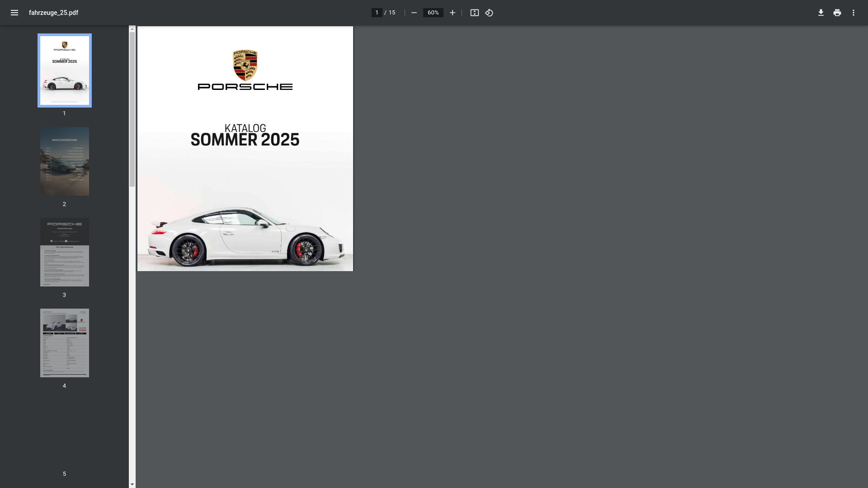Click the zoom in plus icon
The height and width of the screenshot is (488, 868).
[x=452, y=13]
